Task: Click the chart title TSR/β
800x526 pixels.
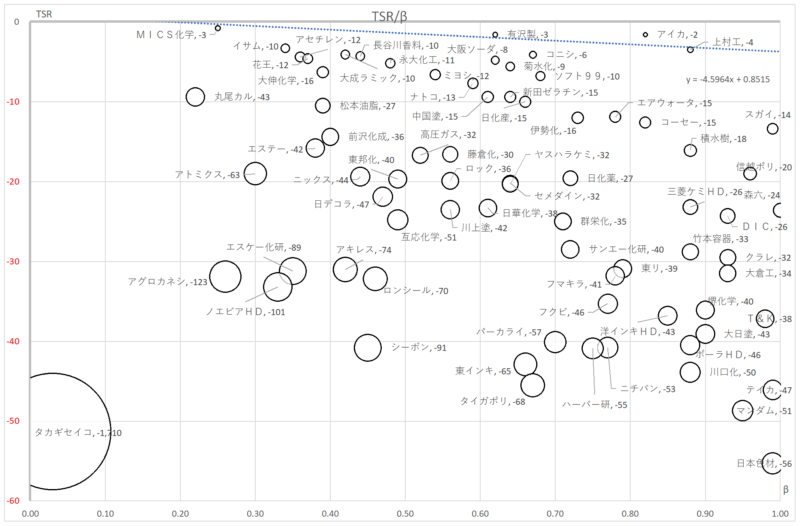Action: [390, 16]
